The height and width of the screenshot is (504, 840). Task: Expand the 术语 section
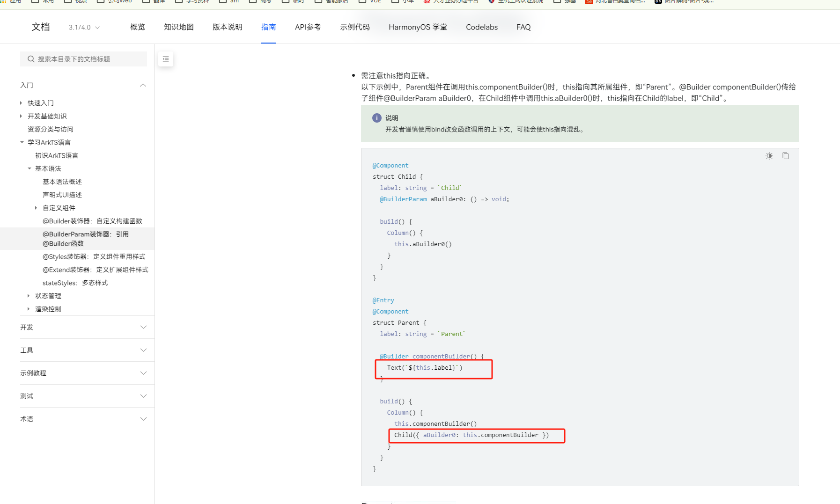pos(143,419)
